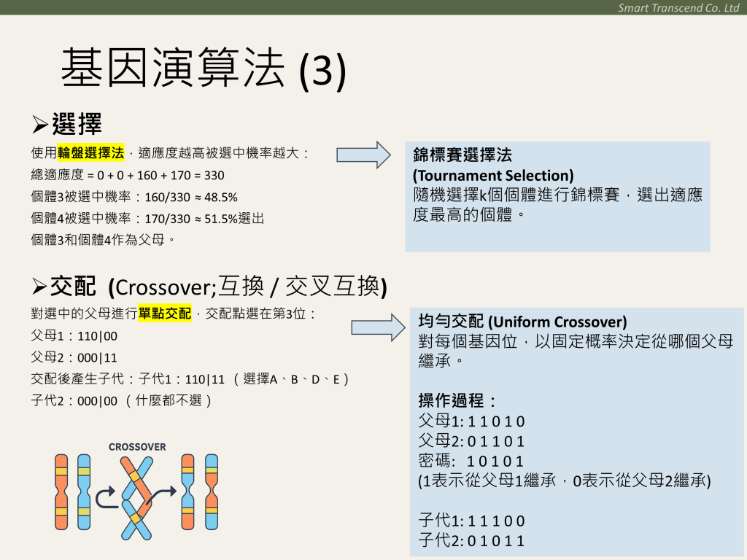747x560 pixels.
Task: Select the yellow highlighted 單點交配 text
Action: [x=164, y=314]
